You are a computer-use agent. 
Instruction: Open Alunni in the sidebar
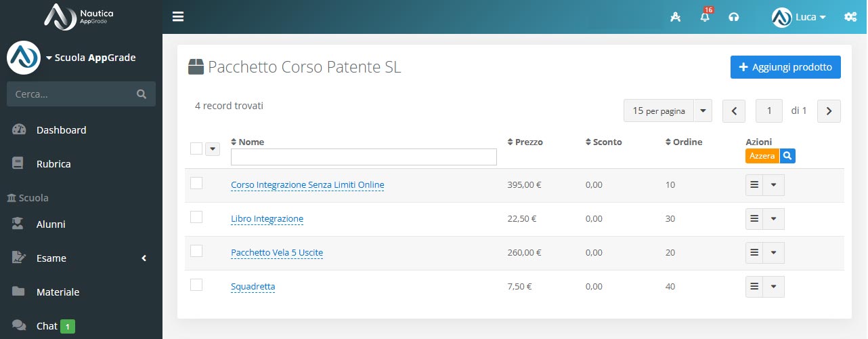[x=51, y=224]
